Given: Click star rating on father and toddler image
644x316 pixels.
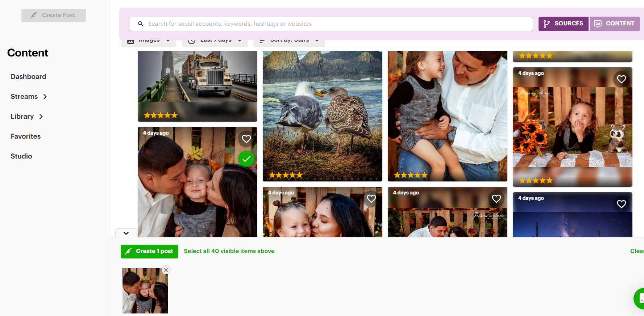Looking at the screenshot, I should 411,175.
